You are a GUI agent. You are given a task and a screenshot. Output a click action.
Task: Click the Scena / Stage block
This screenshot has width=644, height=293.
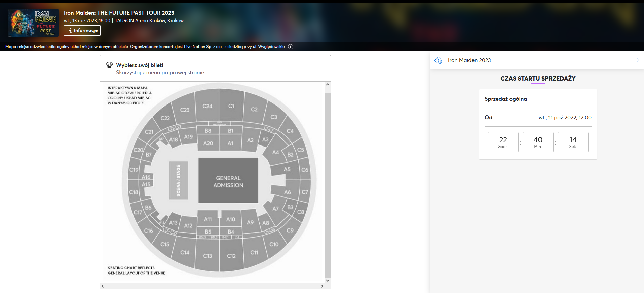[x=178, y=180]
